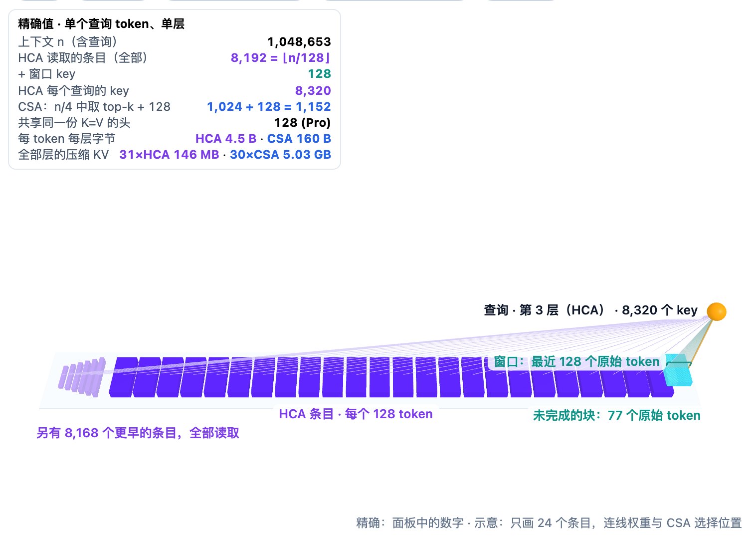This screenshot has height=540, width=756.
Task: Select the cyan window token block
Action: (679, 370)
